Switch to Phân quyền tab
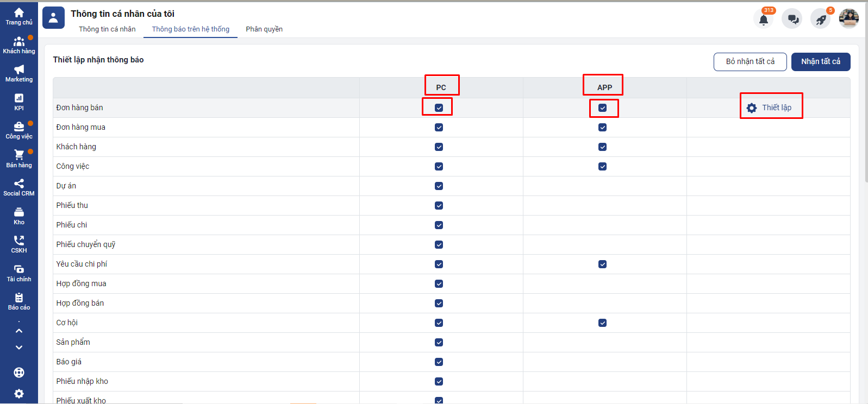The width and height of the screenshot is (868, 404). (264, 29)
